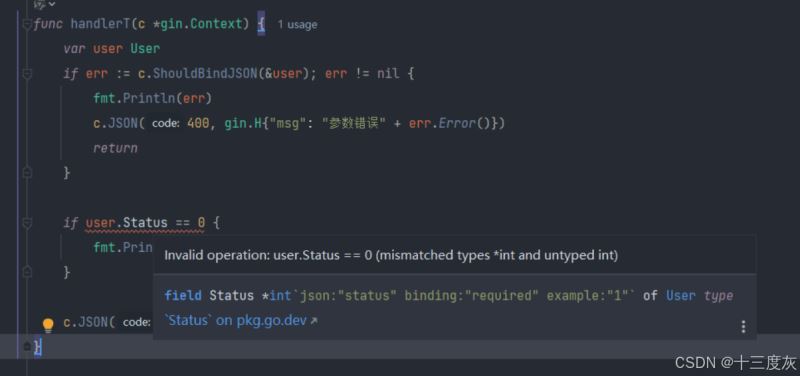This screenshot has height=376, width=800.
Task: Click the highlighted opening brace after gin.Context
Action: click(261, 24)
